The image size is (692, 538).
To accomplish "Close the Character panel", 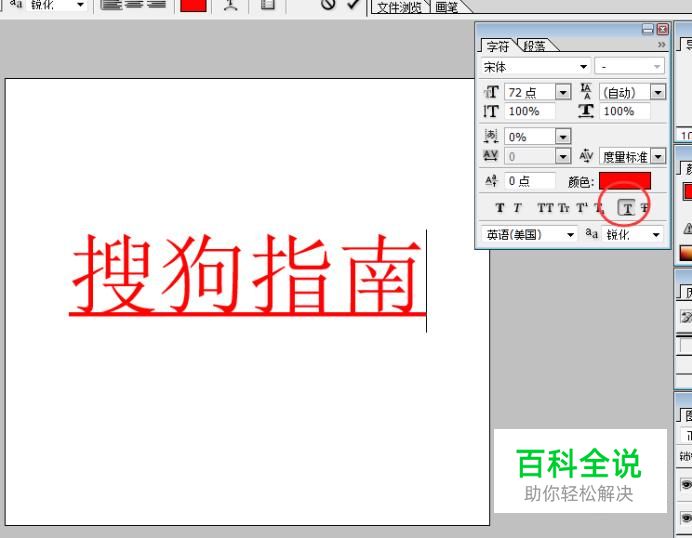I will [x=662, y=29].
